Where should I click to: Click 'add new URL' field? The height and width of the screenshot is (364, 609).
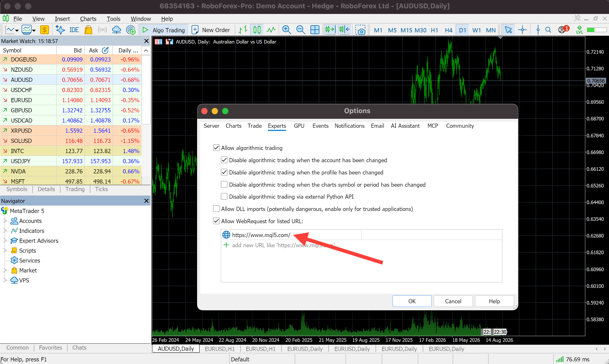pos(283,245)
